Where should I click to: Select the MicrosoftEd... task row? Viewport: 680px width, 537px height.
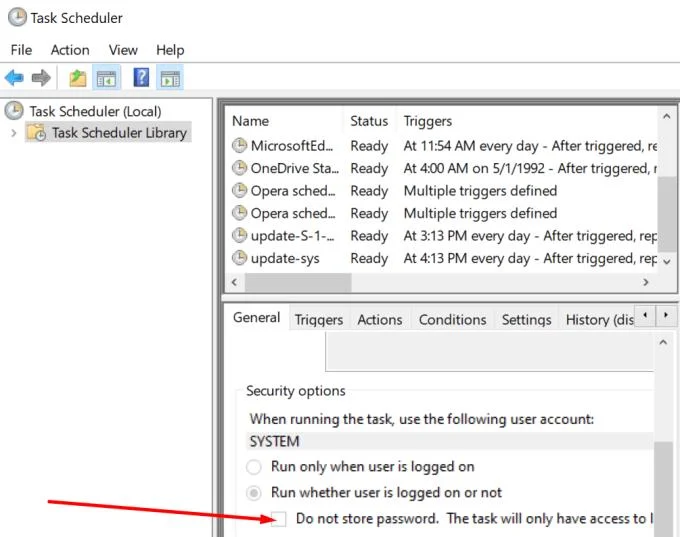point(441,146)
